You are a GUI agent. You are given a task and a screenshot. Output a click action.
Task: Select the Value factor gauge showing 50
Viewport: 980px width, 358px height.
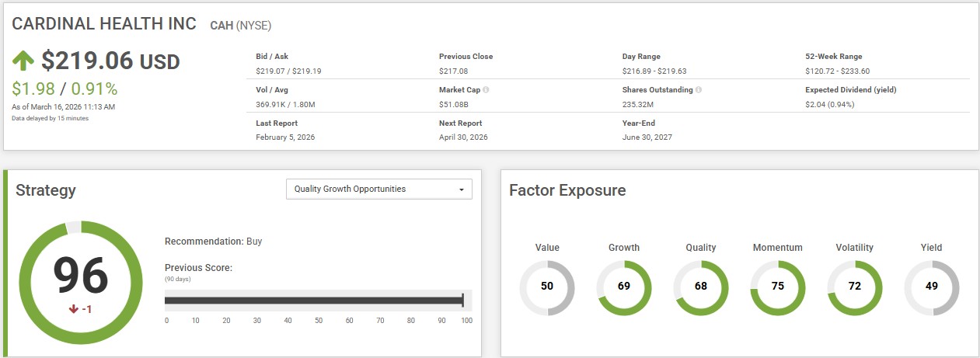(x=547, y=287)
